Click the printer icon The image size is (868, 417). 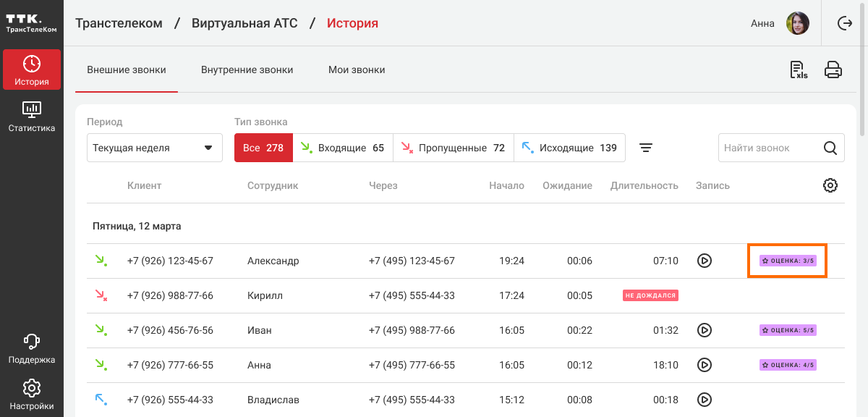[833, 69]
